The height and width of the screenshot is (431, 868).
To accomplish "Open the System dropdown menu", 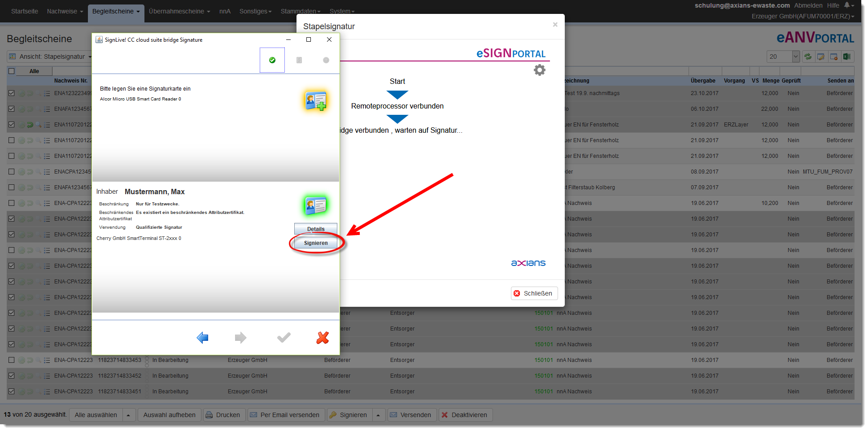I will [342, 11].
